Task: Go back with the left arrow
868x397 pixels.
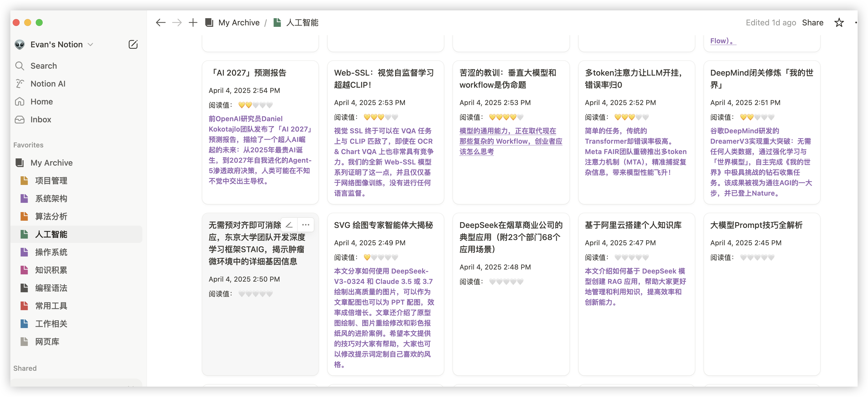Action: click(x=161, y=23)
